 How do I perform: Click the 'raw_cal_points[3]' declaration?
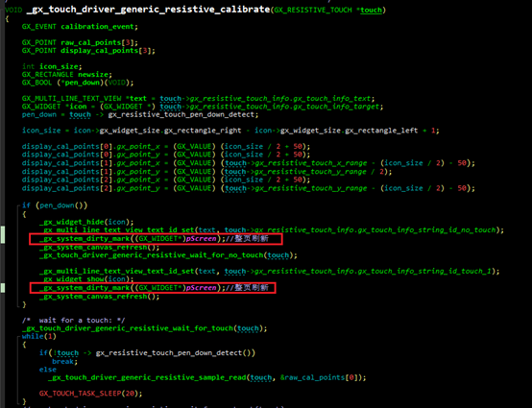click(x=100, y=42)
